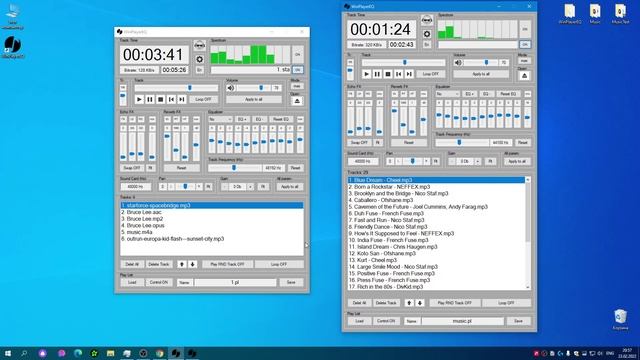Stop playback in right WinPlayerEQ window
This screenshot has width=640, height=360.
(388, 74)
